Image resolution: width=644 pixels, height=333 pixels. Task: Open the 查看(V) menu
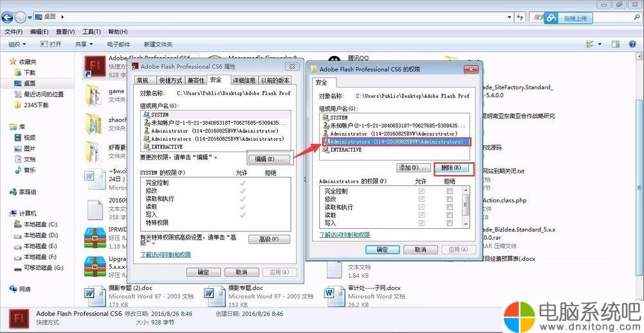point(66,32)
